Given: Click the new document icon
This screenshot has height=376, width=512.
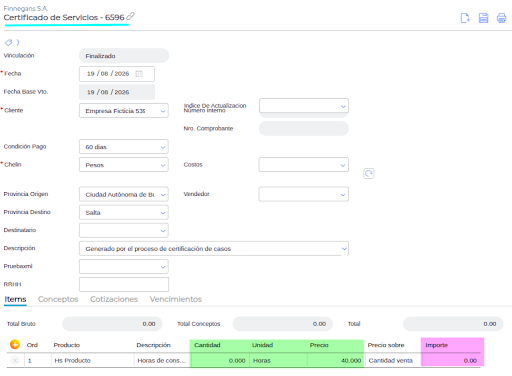Looking at the screenshot, I should coord(465,18).
